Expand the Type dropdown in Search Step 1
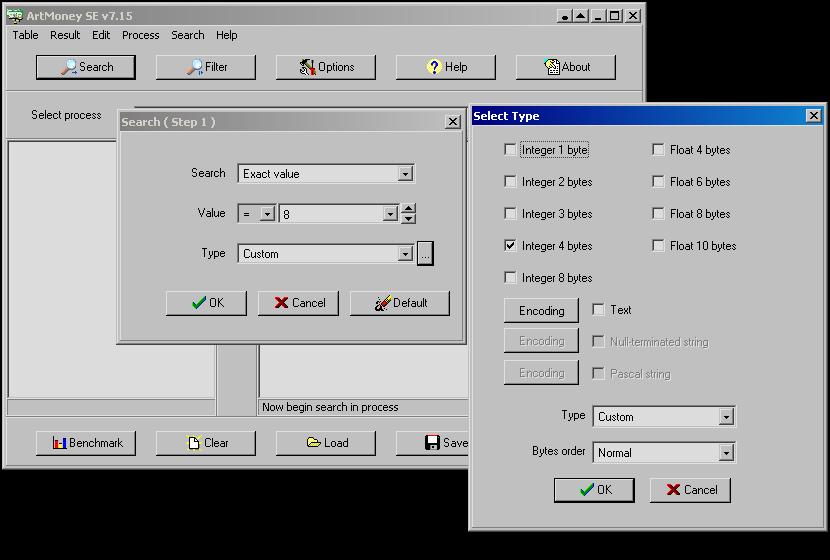The height and width of the screenshot is (560, 830). coord(405,254)
